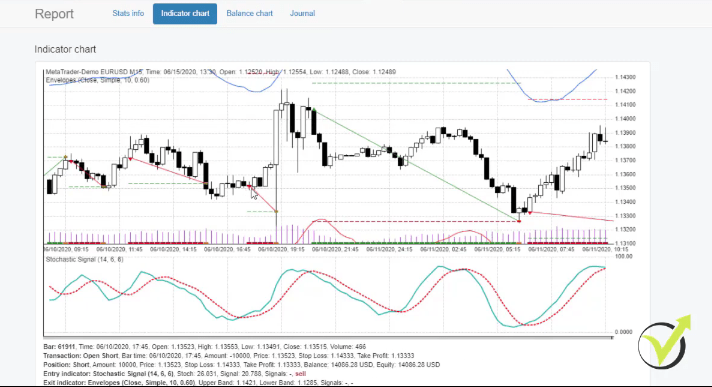Click the 1.14300 price axis label
The width and height of the screenshot is (712, 387).
[625, 77]
